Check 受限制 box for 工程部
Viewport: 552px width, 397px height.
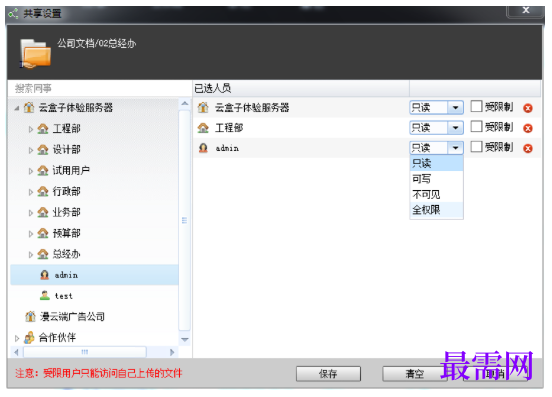point(476,126)
